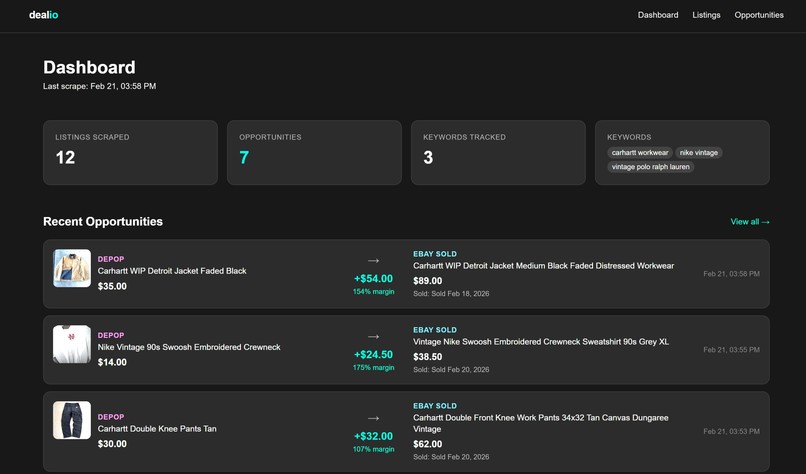The width and height of the screenshot is (806, 474).
Task: Click the $38.50 eBay sold price
Action: 428,357
